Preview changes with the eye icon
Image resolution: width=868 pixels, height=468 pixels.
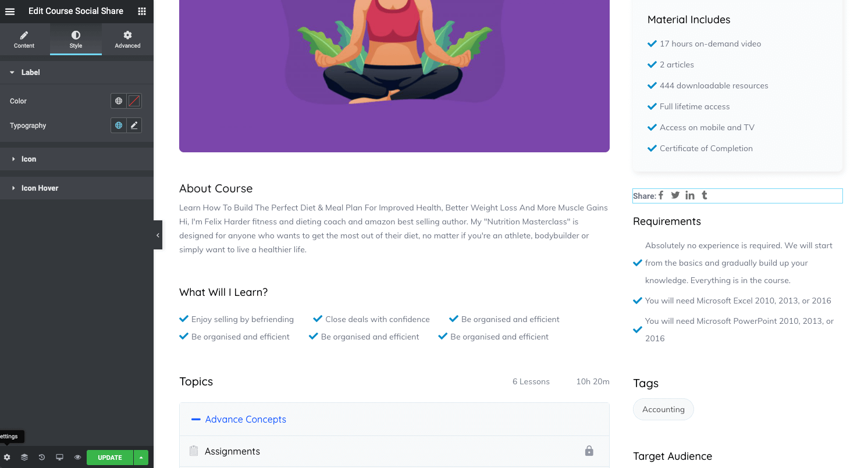[x=77, y=458]
